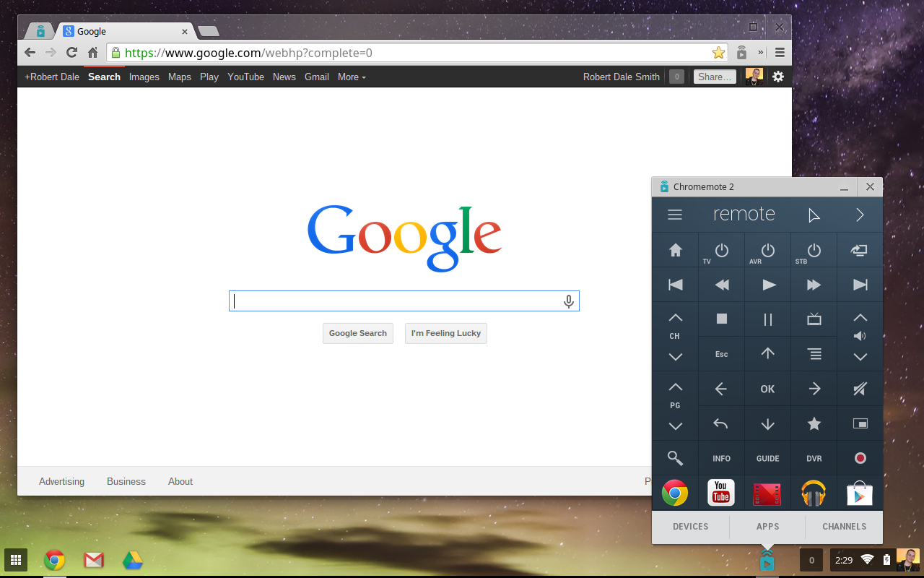Switch to the APPS tab
The height and width of the screenshot is (578, 924).
(x=767, y=527)
